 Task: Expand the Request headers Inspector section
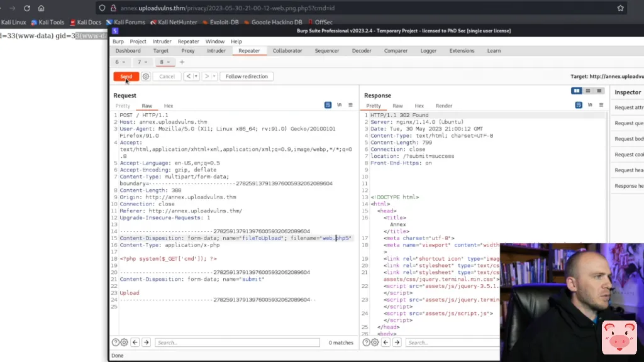coord(628,170)
